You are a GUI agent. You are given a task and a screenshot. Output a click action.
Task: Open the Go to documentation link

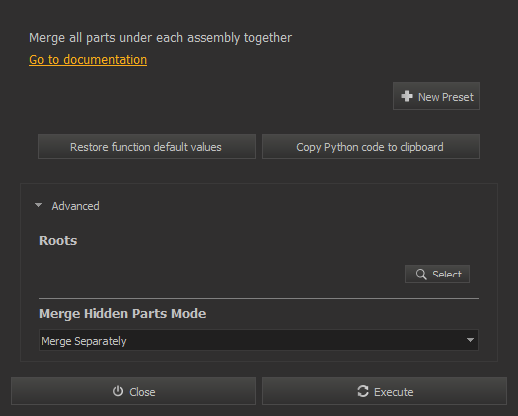tap(88, 60)
